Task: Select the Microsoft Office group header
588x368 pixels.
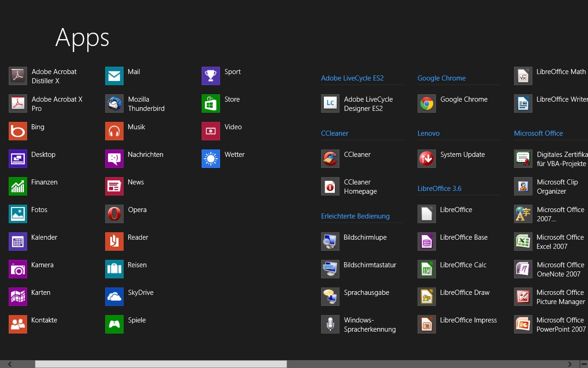Action: pyautogui.click(x=538, y=133)
